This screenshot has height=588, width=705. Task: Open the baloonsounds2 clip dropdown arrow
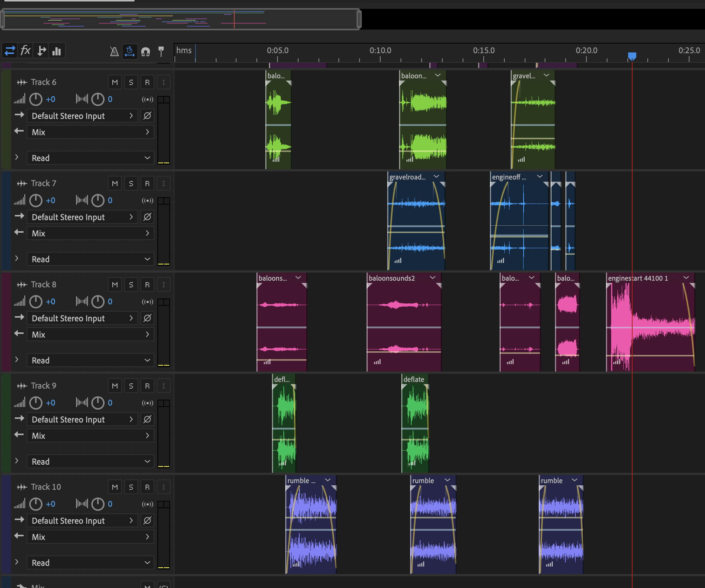coord(433,278)
